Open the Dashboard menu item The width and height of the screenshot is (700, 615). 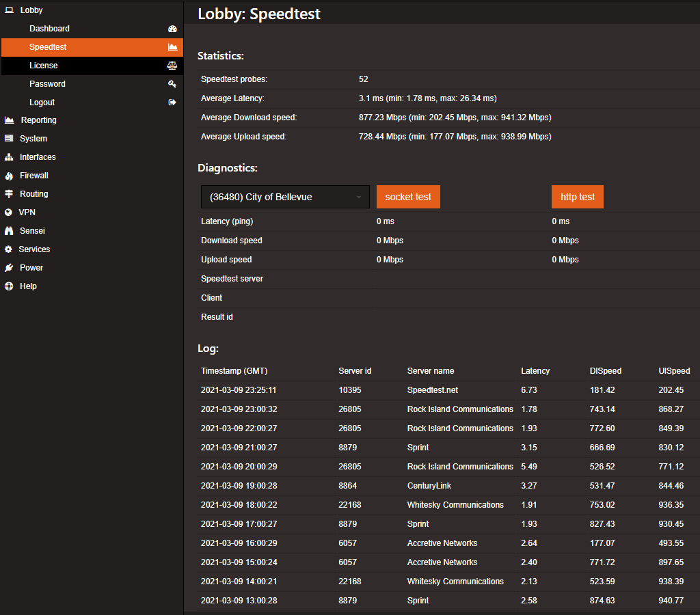49,29
